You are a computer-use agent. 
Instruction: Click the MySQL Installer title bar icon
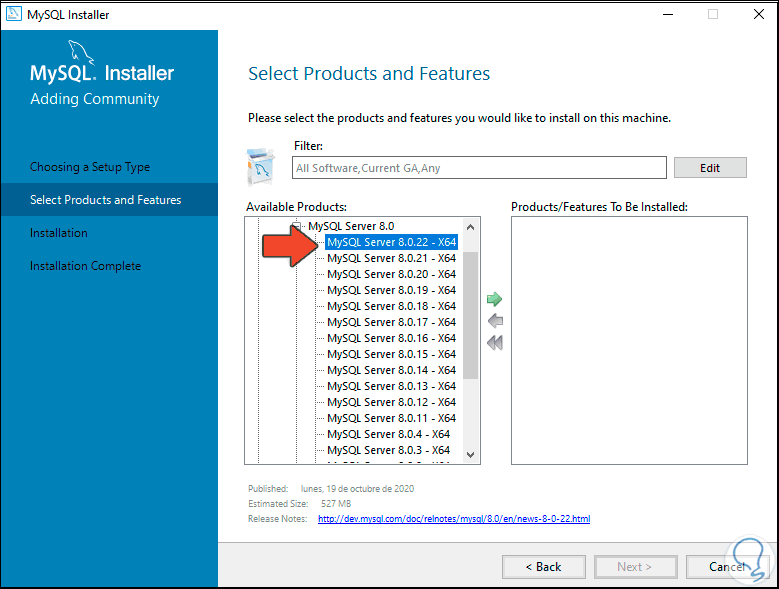point(14,13)
